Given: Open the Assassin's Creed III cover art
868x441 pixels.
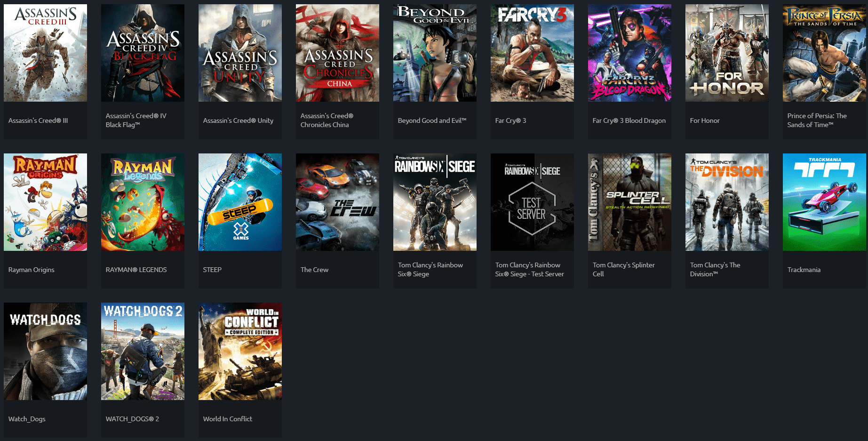Looking at the screenshot, I should [x=45, y=53].
